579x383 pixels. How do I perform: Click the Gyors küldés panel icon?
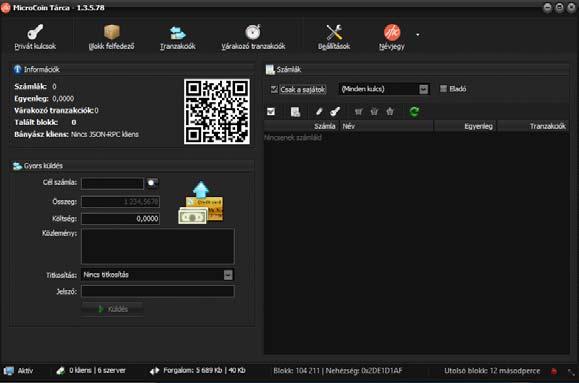(17, 166)
